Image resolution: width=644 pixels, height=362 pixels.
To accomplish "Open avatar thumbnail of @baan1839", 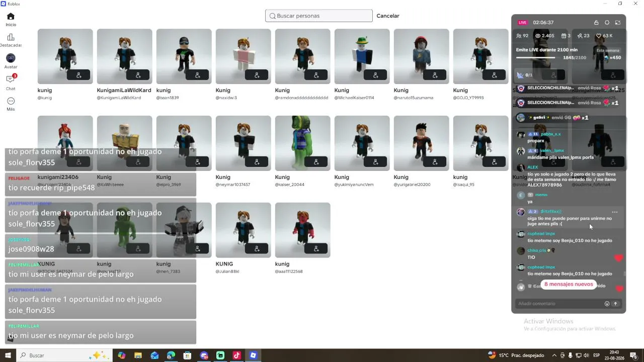I will point(184,56).
